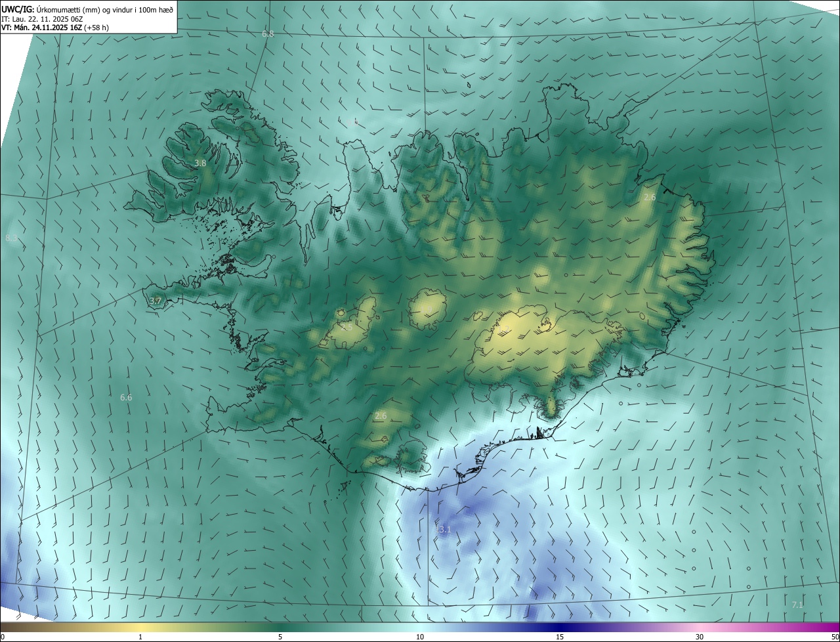The height and width of the screenshot is (642, 840).
Task: Click the color scale tick label 50
Action: coord(835,637)
